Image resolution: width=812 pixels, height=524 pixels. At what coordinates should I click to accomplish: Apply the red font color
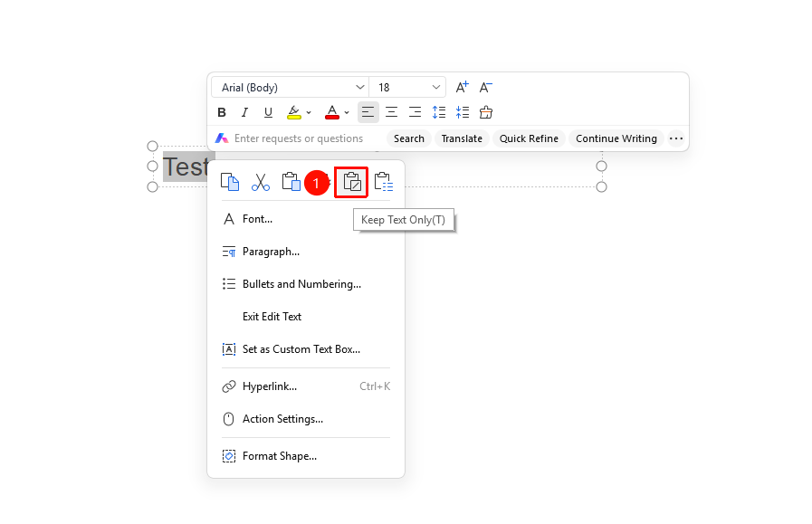pyautogui.click(x=332, y=112)
